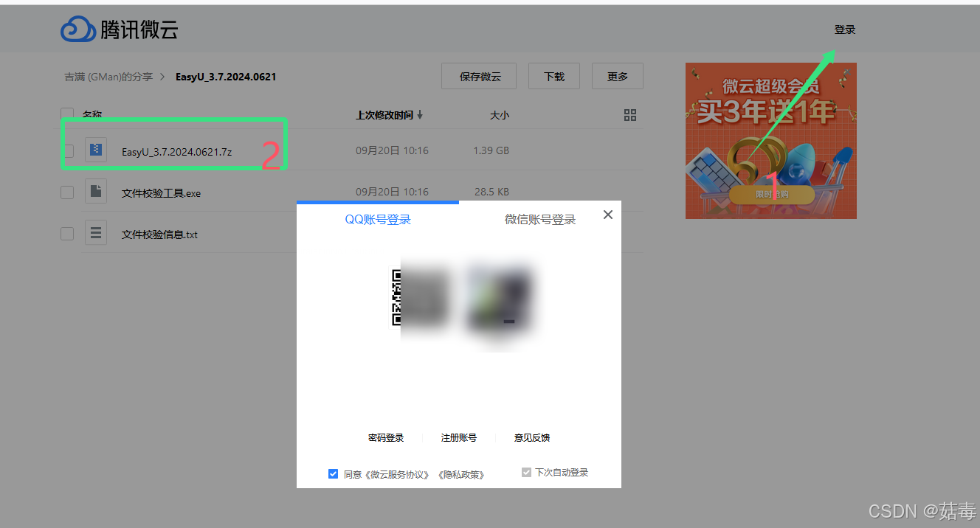Check the 文件校验工具.exe checkbox
The width and height of the screenshot is (980, 528).
(x=67, y=192)
